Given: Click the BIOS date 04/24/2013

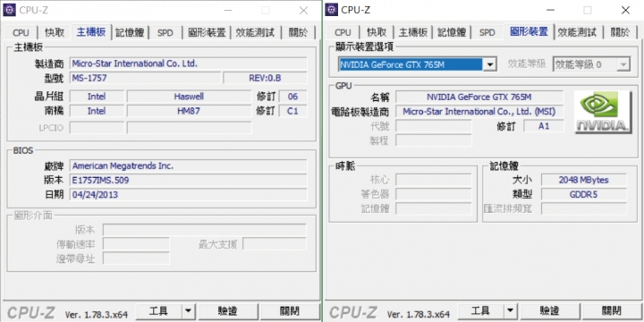Looking at the screenshot, I should click(188, 195).
